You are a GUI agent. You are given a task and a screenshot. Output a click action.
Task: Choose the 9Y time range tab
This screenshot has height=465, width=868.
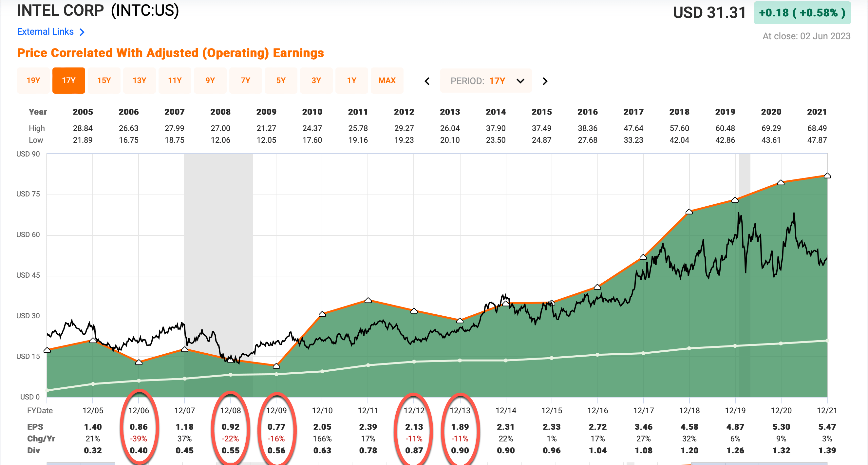[x=210, y=81]
